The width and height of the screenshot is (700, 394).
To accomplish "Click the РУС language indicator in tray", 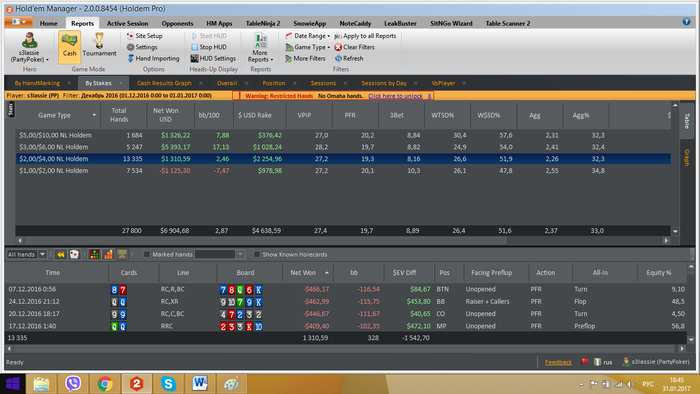I will coord(648,384).
